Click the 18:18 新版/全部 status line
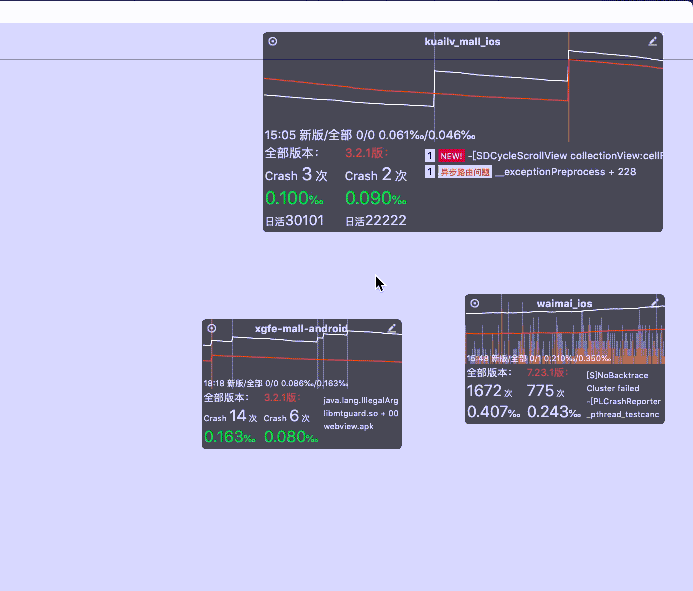 tap(276, 383)
